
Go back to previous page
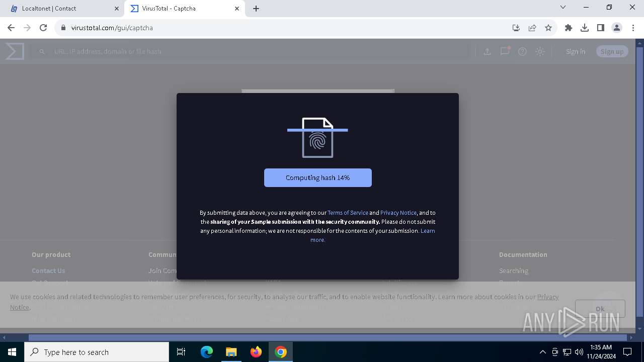[x=11, y=28]
